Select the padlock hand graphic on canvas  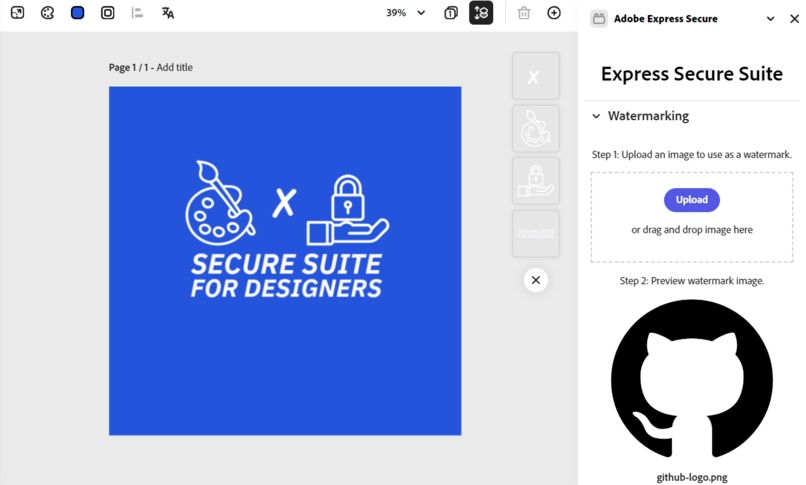(347, 210)
